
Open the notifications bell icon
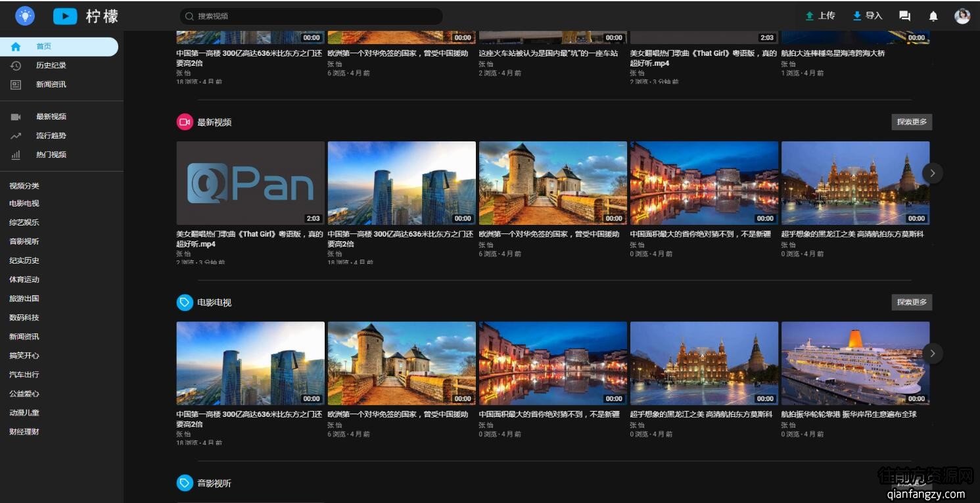(x=933, y=16)
